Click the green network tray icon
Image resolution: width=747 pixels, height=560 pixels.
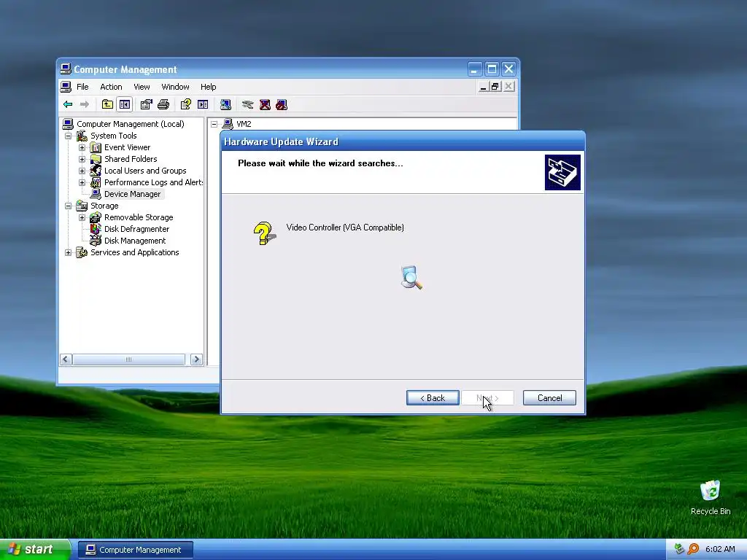[x=679, y=549]
